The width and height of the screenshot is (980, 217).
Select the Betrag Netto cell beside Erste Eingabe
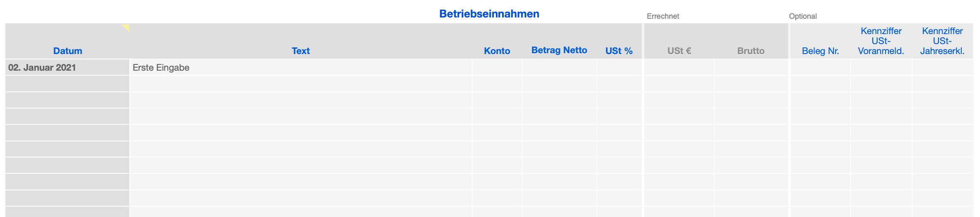click(559, 67)
